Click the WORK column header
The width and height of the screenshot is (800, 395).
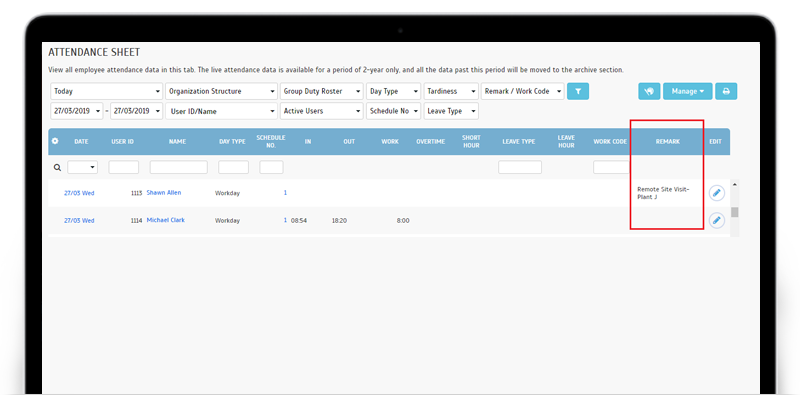390,141
